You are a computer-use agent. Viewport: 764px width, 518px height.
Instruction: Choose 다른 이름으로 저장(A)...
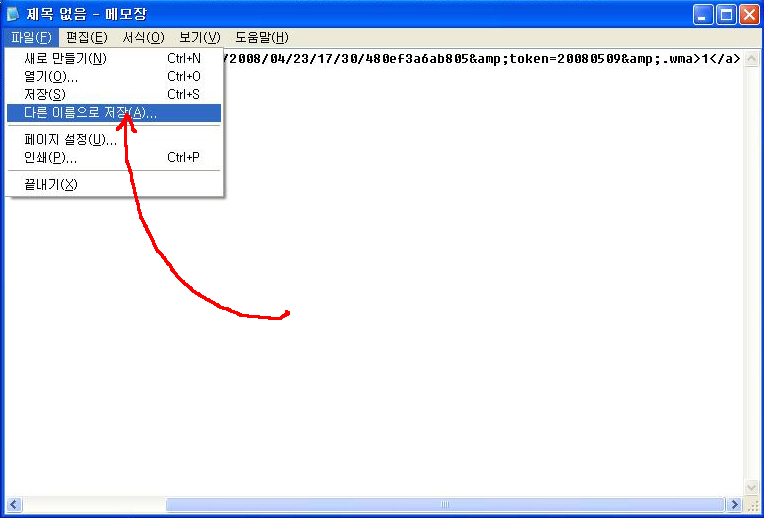pyautogui.click(x=114, y=113)
